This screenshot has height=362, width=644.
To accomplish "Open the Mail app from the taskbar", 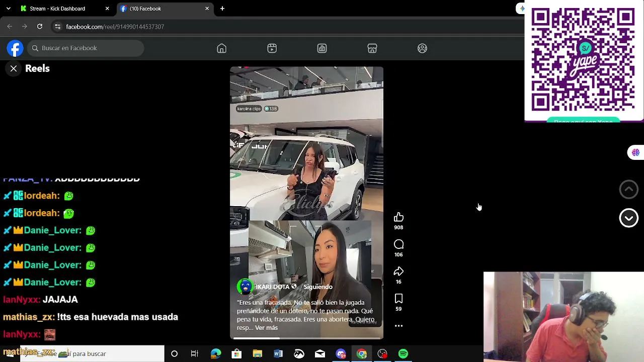I will [x=320, y=354].
